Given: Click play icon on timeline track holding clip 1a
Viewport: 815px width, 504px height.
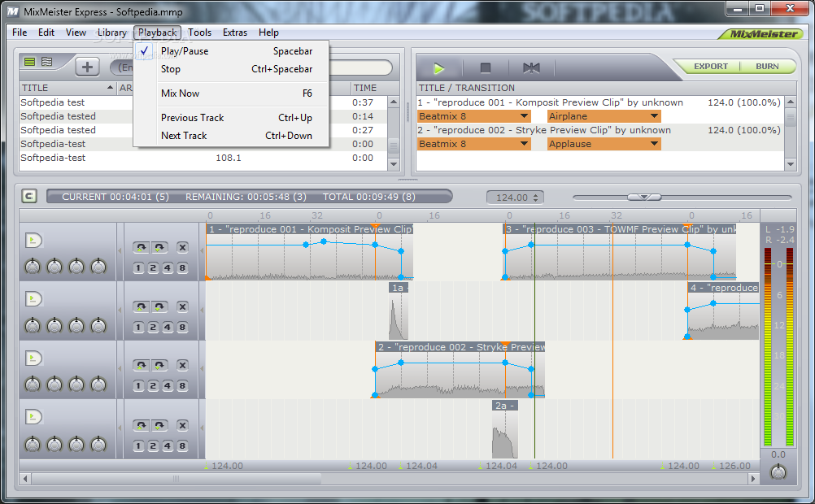Looking at the screenshot, I should pyautogui.click(x=33, y=299).
